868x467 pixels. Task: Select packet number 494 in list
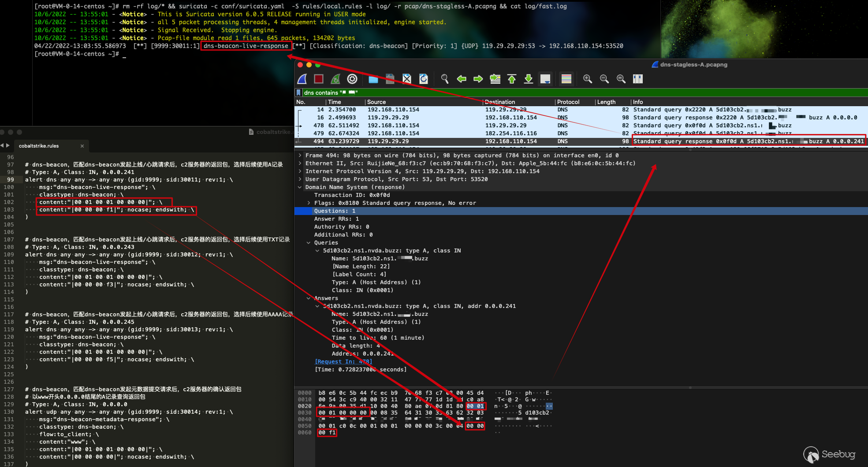click(x=581, y=141)
